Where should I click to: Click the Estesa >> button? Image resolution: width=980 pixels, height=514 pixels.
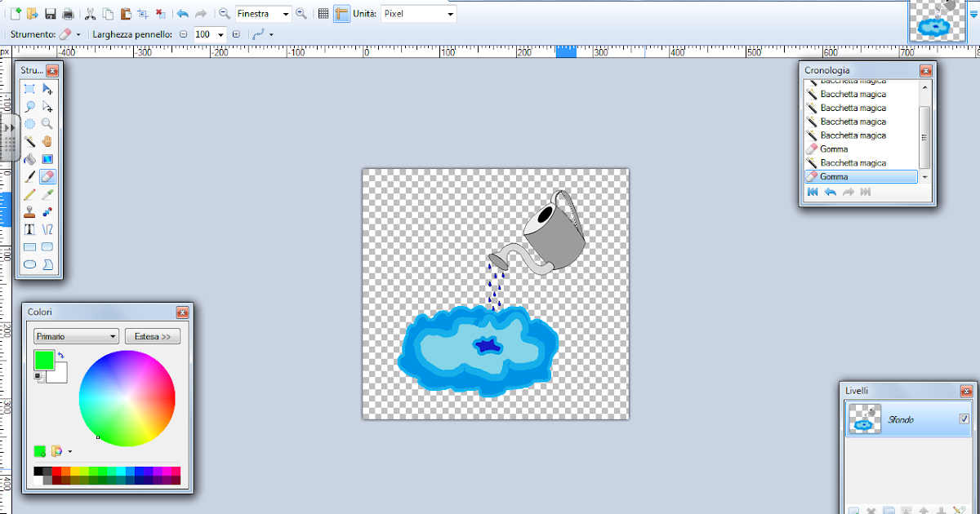click(153, 336)
